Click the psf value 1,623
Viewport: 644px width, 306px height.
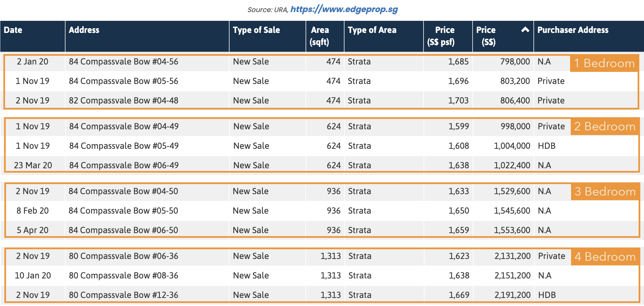(x=459, y=256)
